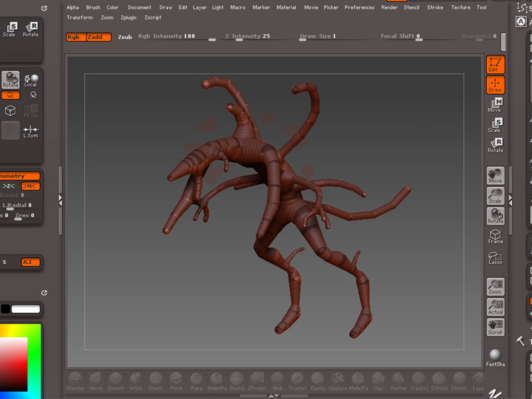
Task: Open the Material menu
Action: pyautogui.click(x=286, y=7)
